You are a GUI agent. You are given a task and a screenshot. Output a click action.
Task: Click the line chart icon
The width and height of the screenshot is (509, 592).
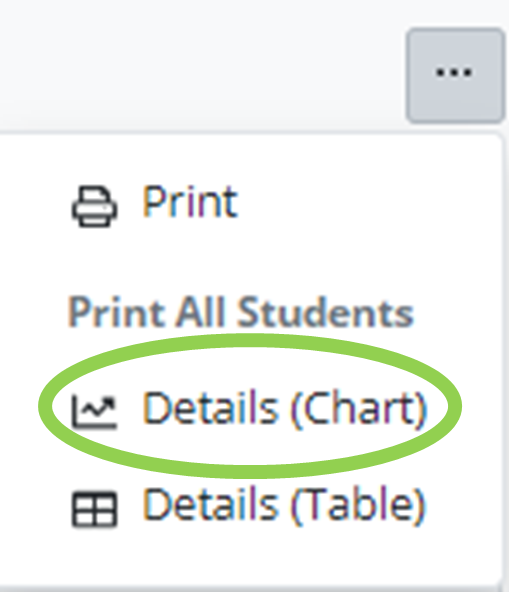click(x=94, y=412)
